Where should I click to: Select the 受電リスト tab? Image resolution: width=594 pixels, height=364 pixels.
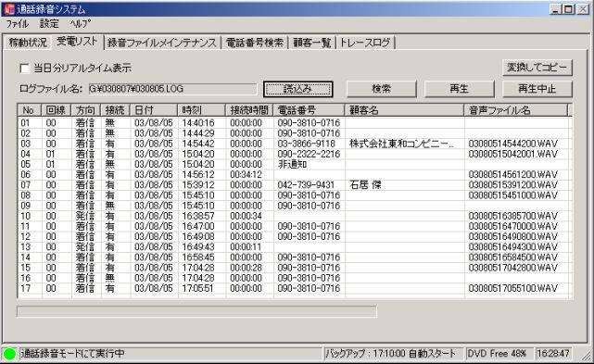click(x=77, y=42)
